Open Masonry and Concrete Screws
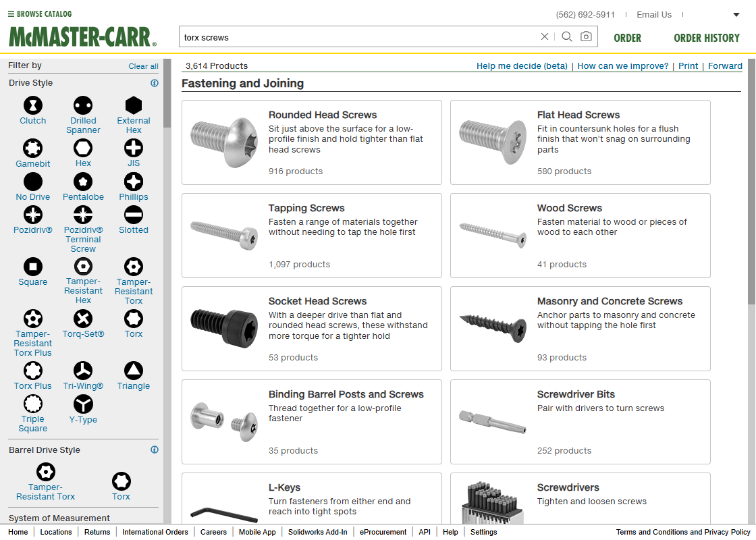 pos(580,328)
